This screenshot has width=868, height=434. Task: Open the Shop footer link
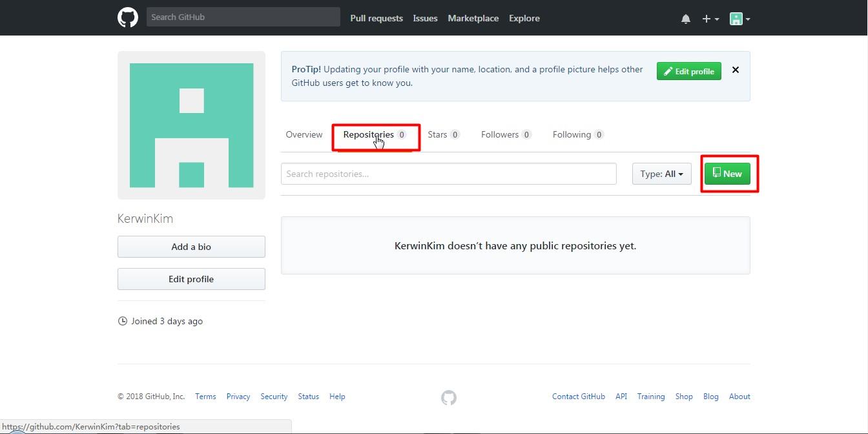click(x=684, y=397)
